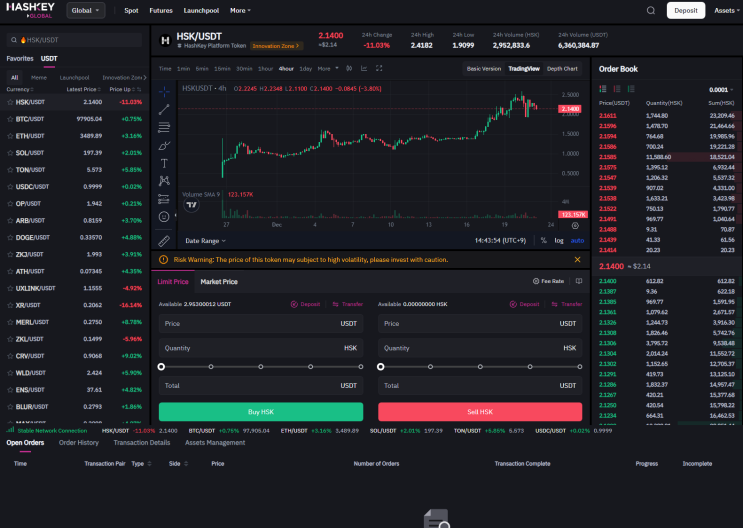Switch to Market Price tab

coord(219,282)
